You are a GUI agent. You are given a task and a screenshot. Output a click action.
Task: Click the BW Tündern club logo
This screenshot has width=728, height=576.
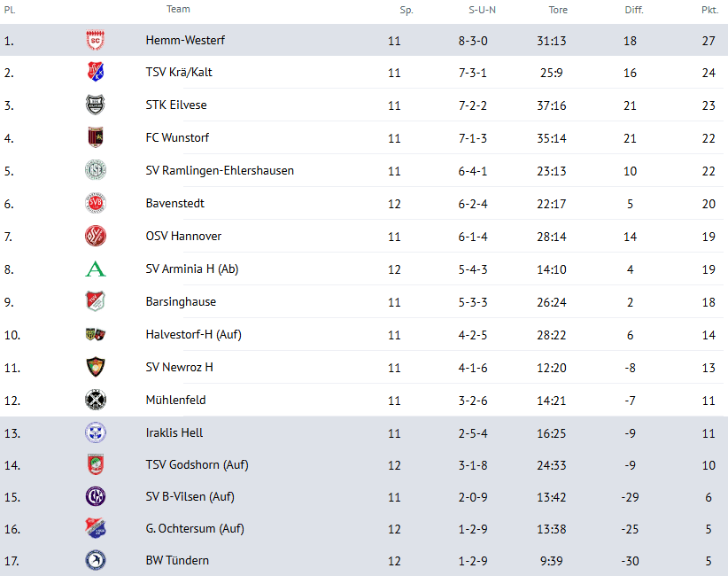96,560
